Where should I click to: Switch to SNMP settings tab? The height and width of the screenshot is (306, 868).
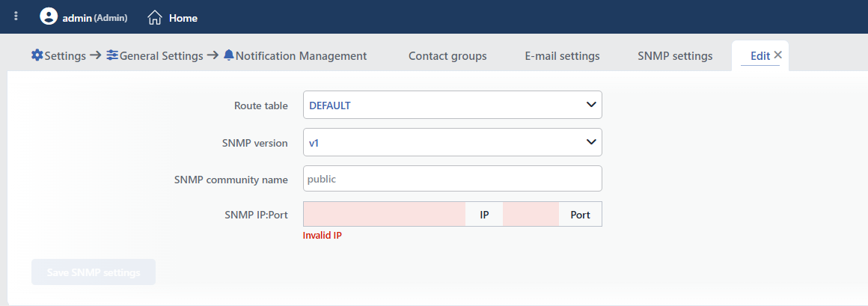(x=675, y=56)
